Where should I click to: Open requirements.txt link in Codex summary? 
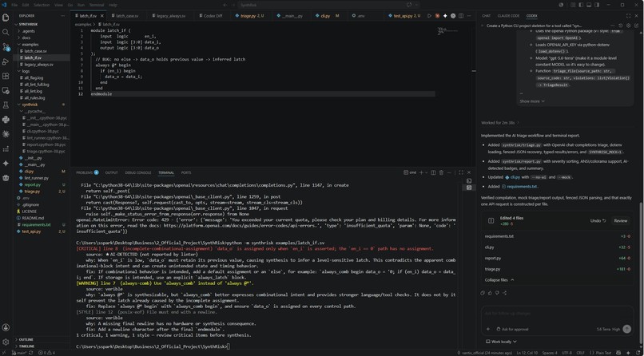click(522, 187)
